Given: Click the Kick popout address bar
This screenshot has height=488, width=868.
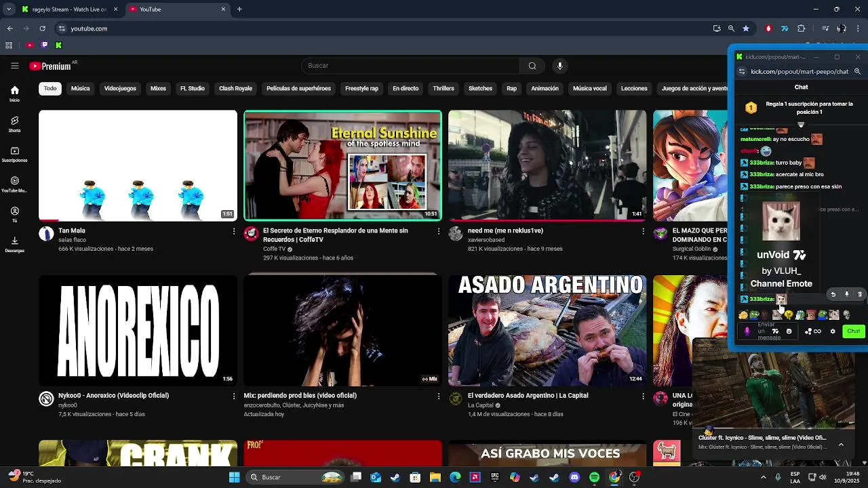Looking at the screenshot, I should click(x=800, y=71).
